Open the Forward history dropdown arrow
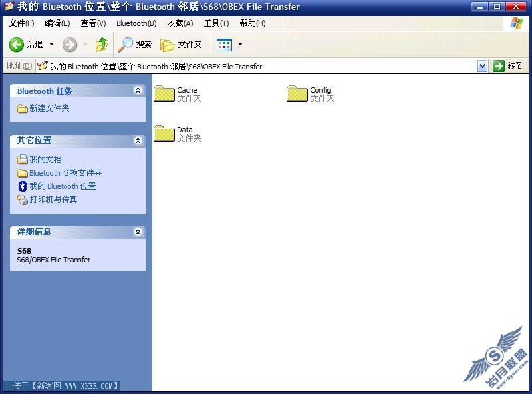This screenshot has height=394, width=532. coord(85,44)
